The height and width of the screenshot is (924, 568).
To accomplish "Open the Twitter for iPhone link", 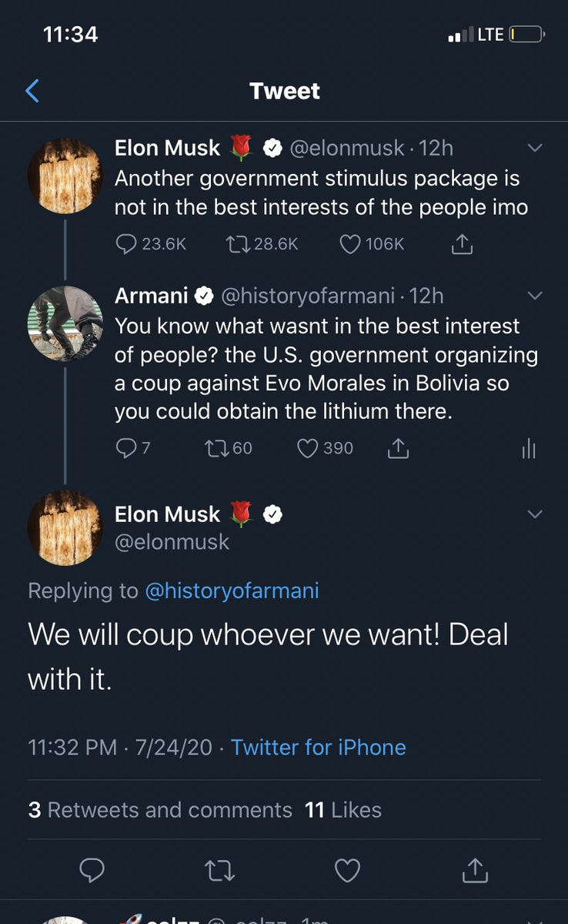I will click(x=319, y=747).
